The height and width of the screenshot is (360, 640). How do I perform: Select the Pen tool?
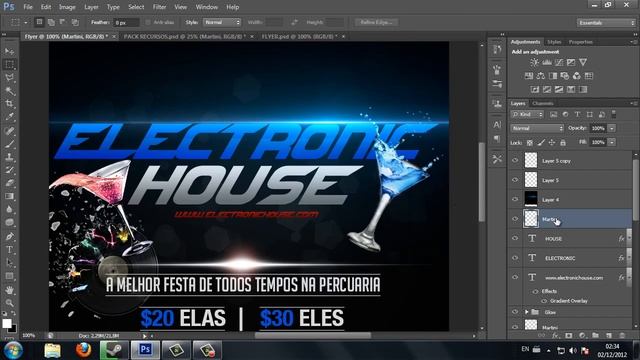tap(9, 236)
